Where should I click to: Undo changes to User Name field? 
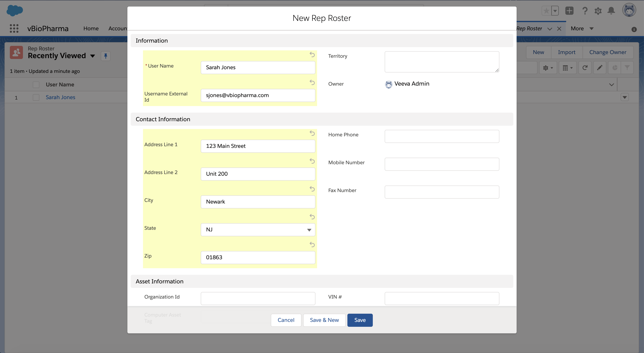pos(312,54)
